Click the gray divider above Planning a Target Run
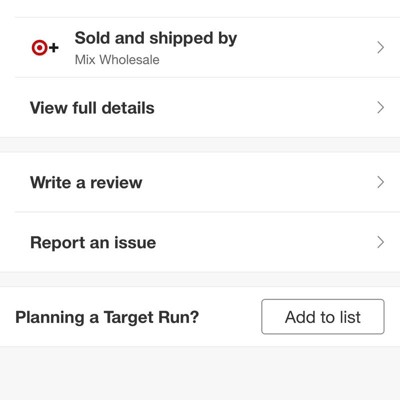The width and height of the screenshot is (400, 400). [x=200, y=280]
